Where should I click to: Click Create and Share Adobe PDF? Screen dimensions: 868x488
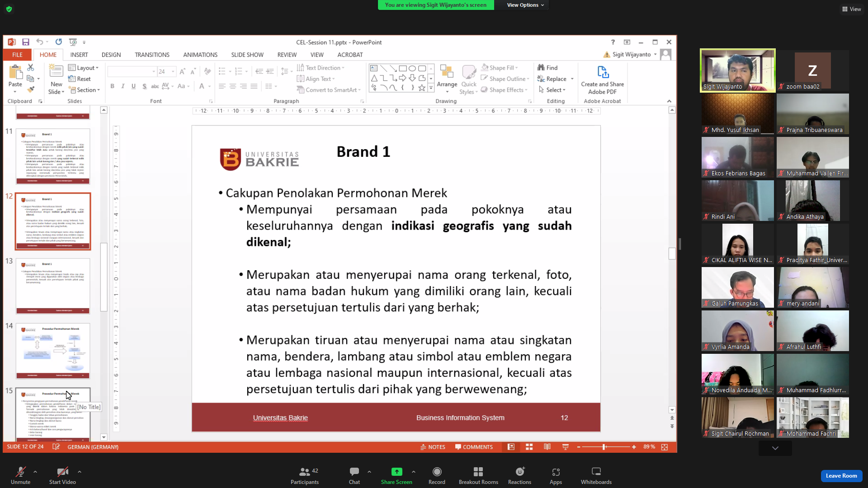(x=602, y=80)
